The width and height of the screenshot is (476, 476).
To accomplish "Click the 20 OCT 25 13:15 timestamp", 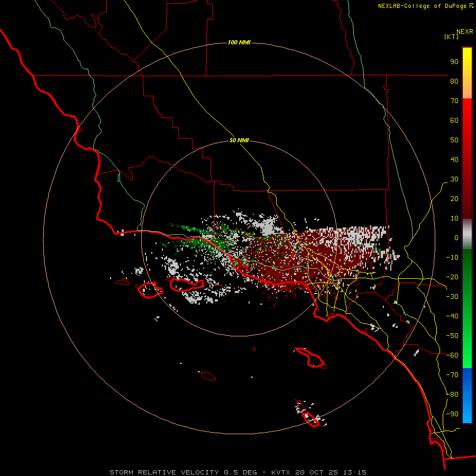I will pos(331,472).
